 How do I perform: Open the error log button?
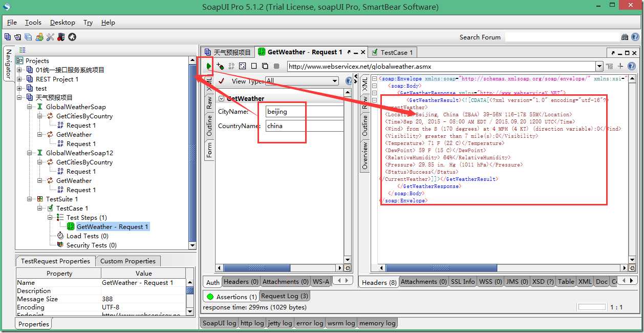pos(310,323)
